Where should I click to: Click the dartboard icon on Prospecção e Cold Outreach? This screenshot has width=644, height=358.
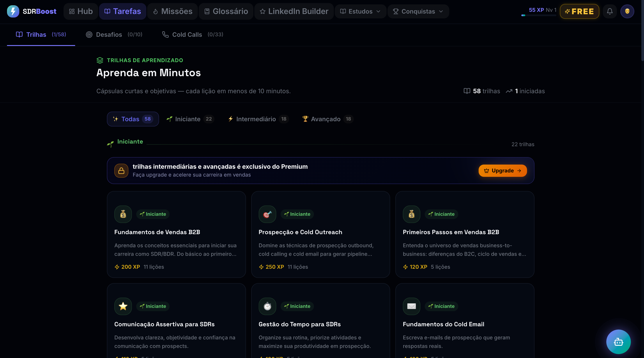click(x=267, y=214)
